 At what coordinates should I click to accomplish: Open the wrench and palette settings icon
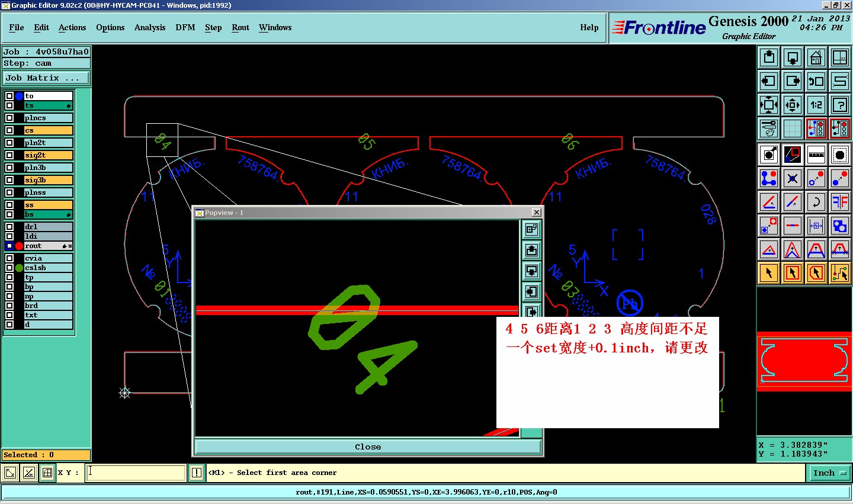click(x=769, y=129)
